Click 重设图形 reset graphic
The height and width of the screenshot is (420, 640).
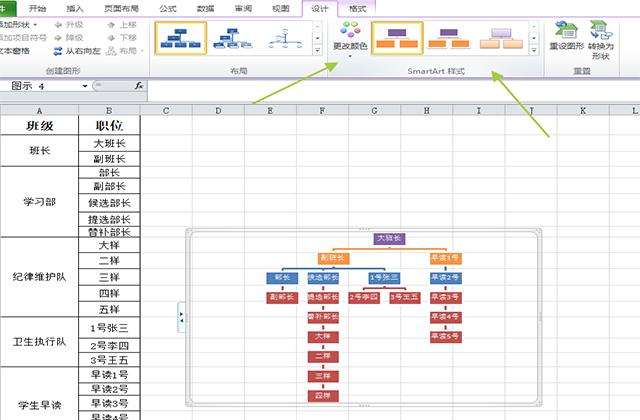click(x=567, y=36)
